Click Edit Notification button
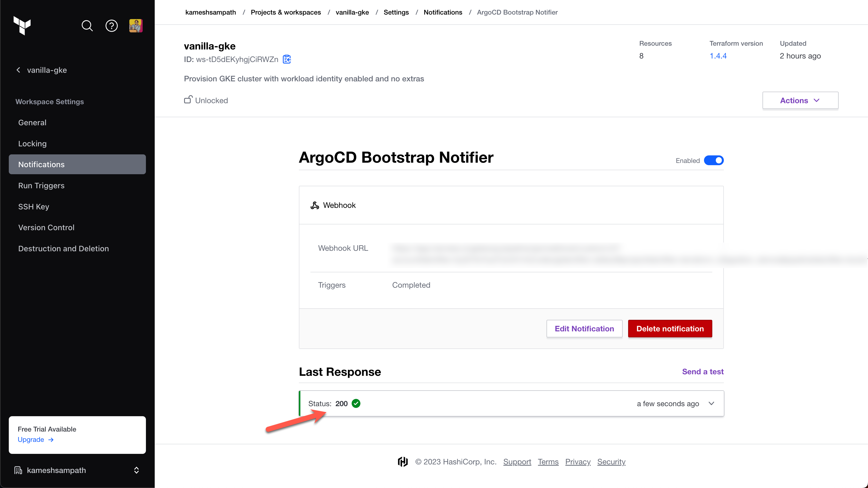This screenshot has width=868, height=488. coord(584,329)
